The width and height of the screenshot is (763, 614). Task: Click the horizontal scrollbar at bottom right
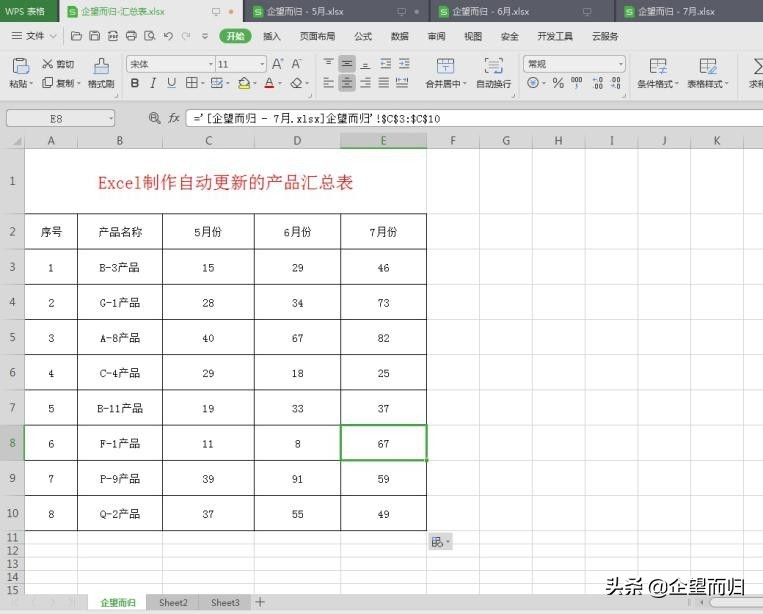[735, 602]
